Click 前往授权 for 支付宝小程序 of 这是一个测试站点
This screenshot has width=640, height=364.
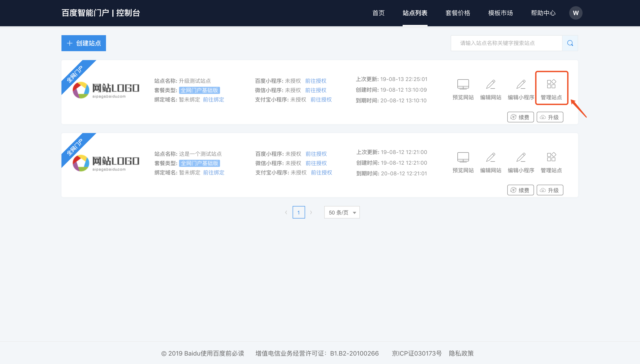click(322, 172)
